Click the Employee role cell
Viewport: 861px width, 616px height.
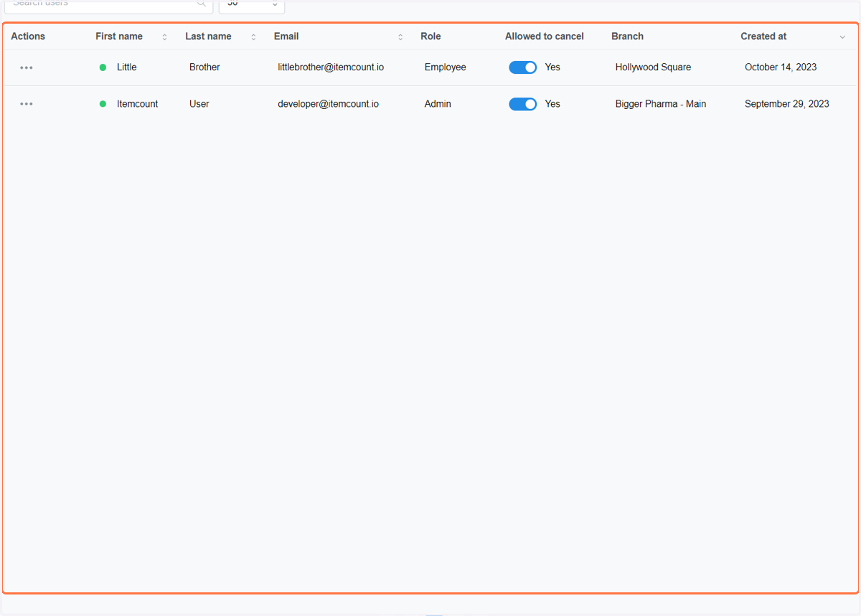coord(446,67)
